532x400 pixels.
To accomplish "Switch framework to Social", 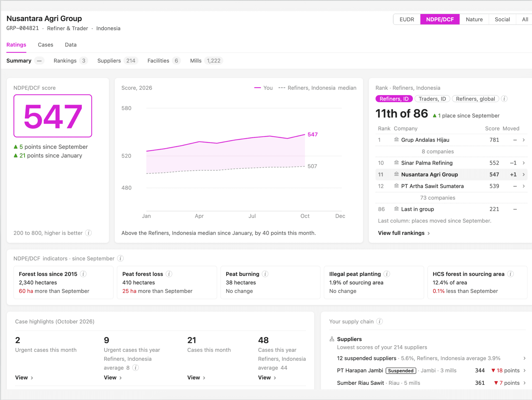I will (502, 19).
